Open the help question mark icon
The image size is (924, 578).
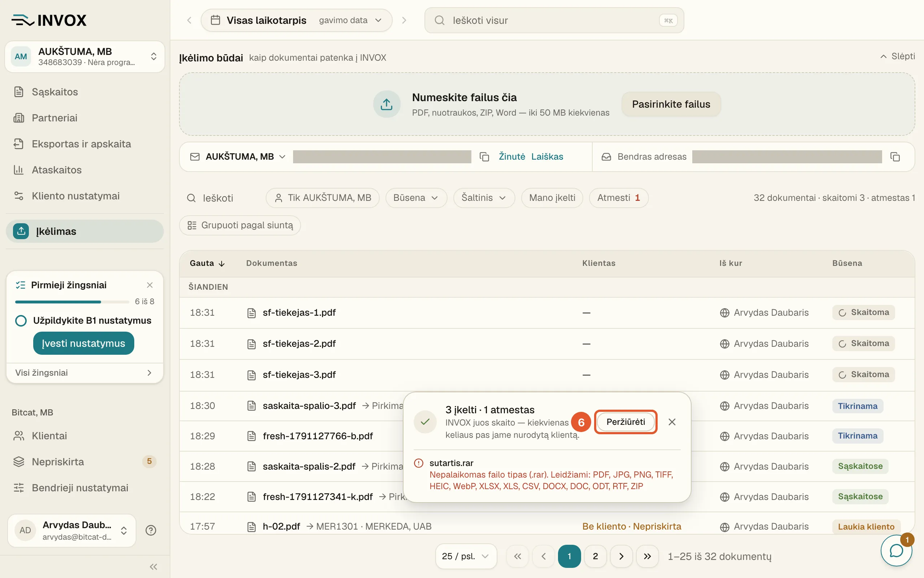(151, 530)
